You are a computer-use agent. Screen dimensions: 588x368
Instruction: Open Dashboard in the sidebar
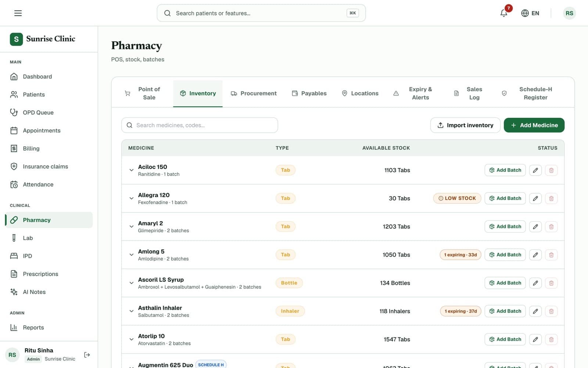(x=49, y=77)
